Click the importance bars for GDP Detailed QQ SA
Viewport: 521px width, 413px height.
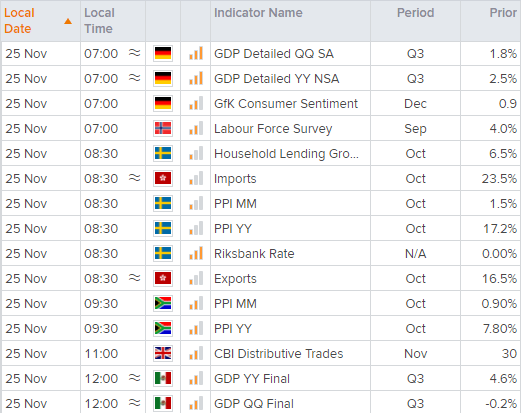point(196,53)
